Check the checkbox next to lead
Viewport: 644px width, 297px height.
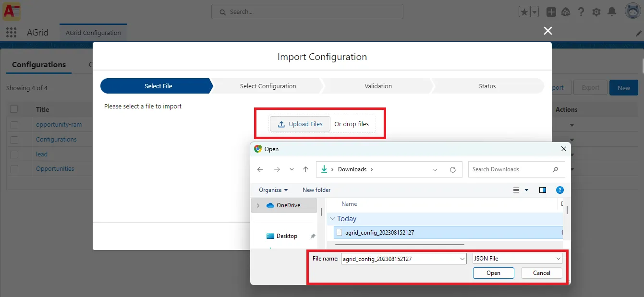click(x=13, y=154)
